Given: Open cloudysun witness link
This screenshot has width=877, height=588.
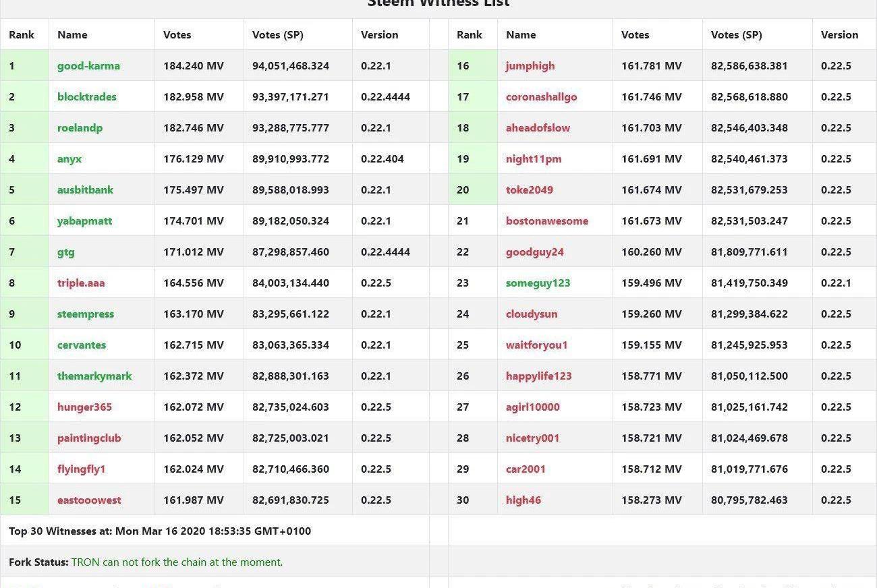Looking at the screenshot, I should (x=532, y=314).
